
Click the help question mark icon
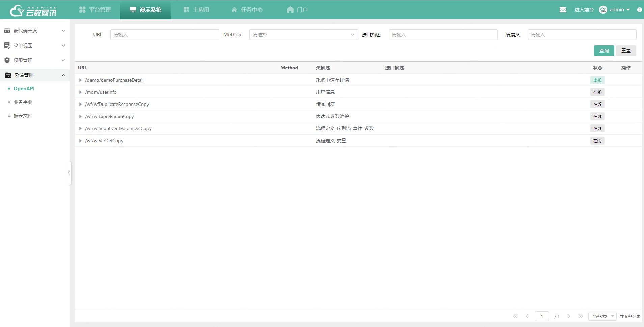(x=640, y=9)
